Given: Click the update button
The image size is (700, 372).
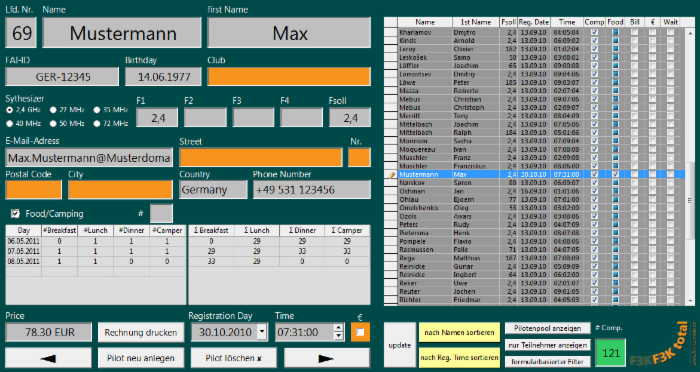Looking at the screenshot, I should coord(400,345).
